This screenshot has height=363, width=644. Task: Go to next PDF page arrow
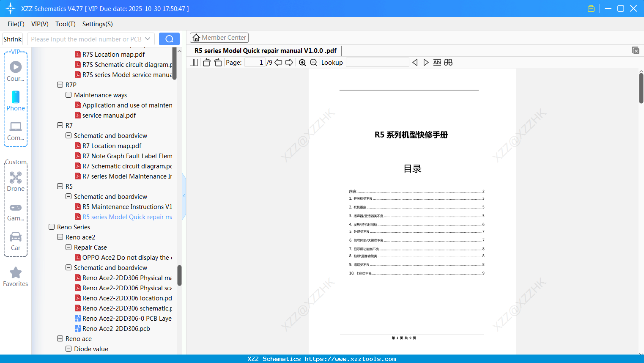(289, 62)
